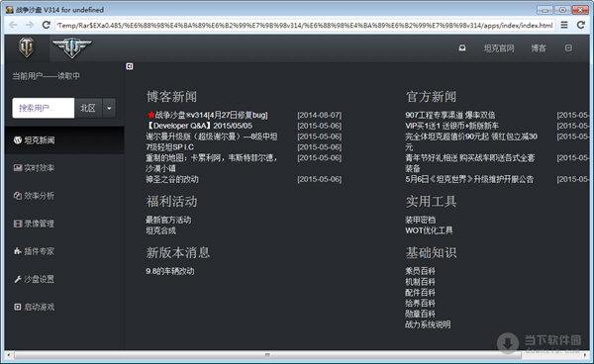
Task: Open the browser hamburger menu
Action: [x=564, y=25]
